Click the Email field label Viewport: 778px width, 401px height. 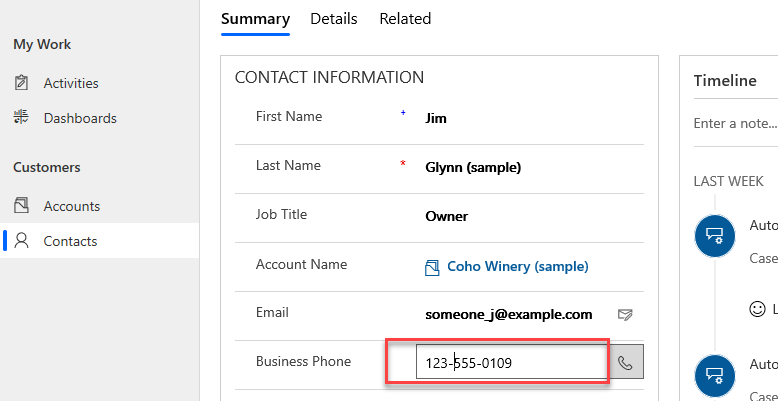point(272,313)
